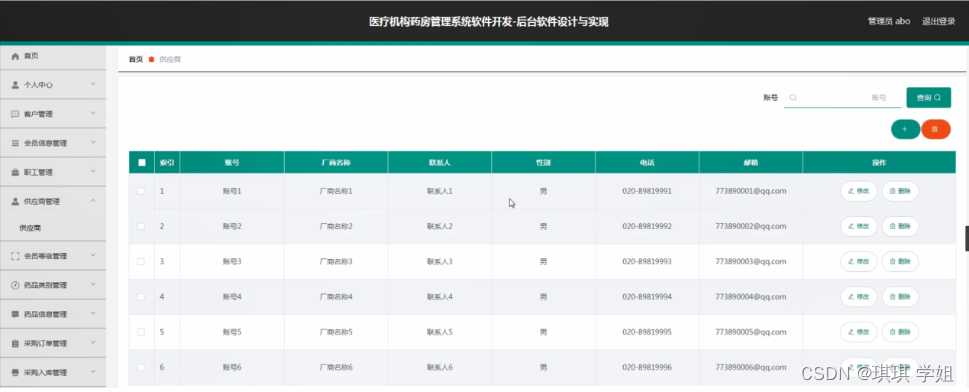Screen dimensions: 969x392
Task: Click 退出登录 to log out
Action: (x=939, y=21)
